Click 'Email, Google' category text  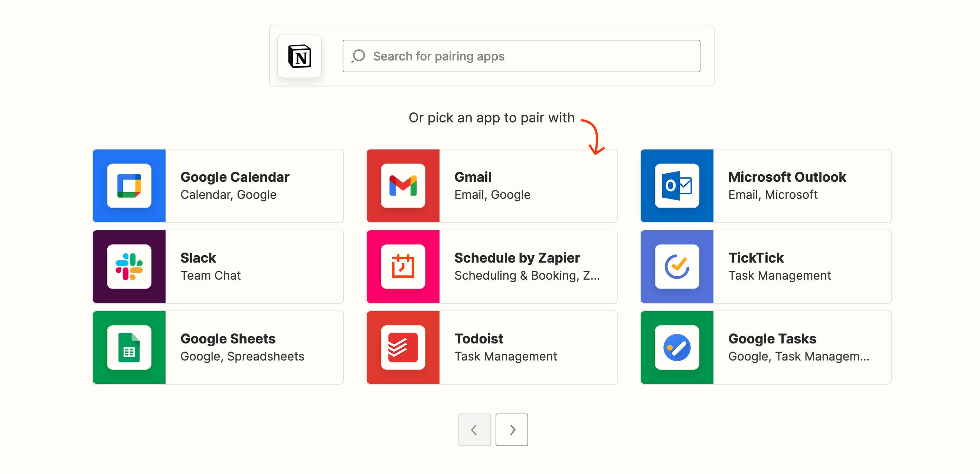coord(492,195)
